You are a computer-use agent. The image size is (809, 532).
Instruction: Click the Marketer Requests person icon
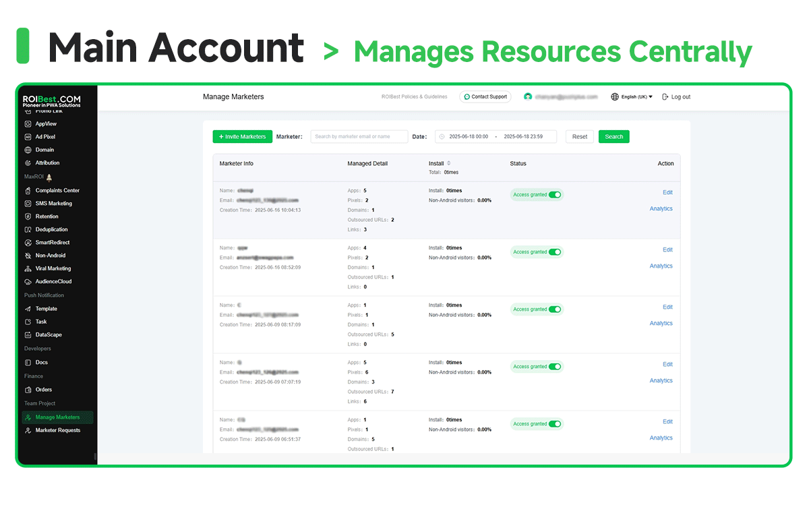[x=28, y=430]
